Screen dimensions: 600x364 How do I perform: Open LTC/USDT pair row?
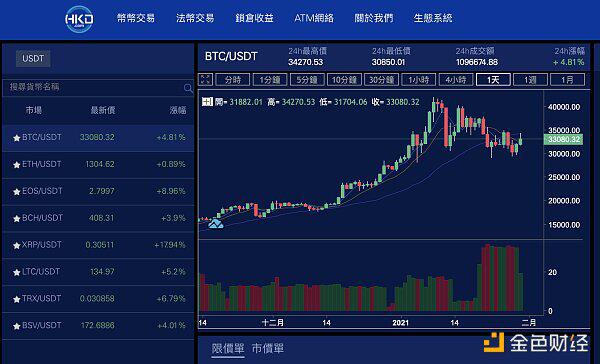coord(98,272)
